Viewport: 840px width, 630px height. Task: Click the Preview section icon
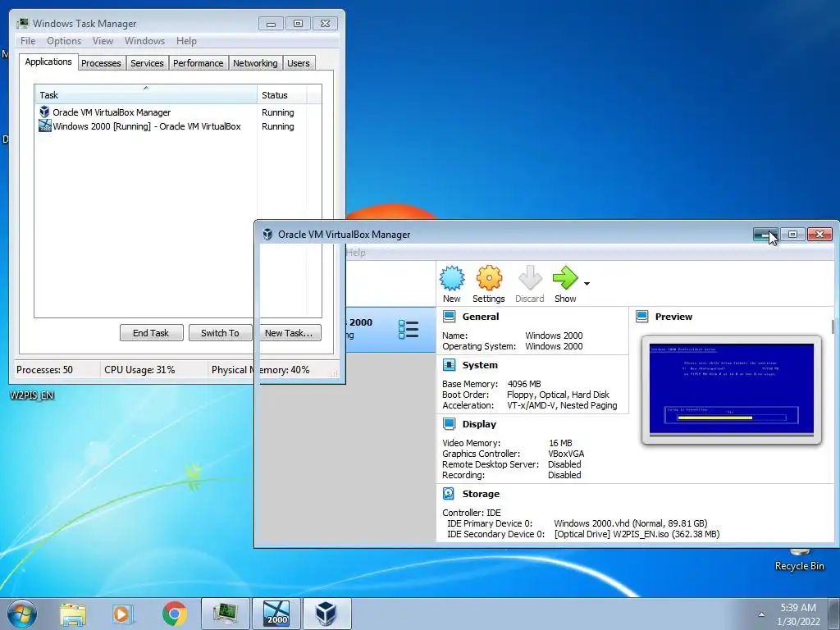point(641,317)
